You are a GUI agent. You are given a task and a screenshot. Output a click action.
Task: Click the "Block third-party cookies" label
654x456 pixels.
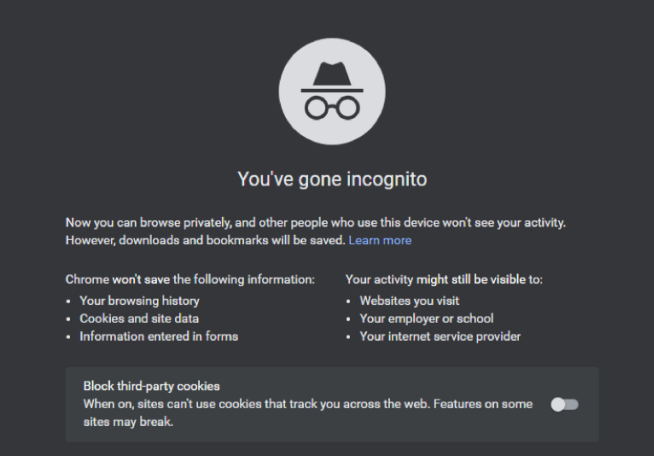(151, 386)
